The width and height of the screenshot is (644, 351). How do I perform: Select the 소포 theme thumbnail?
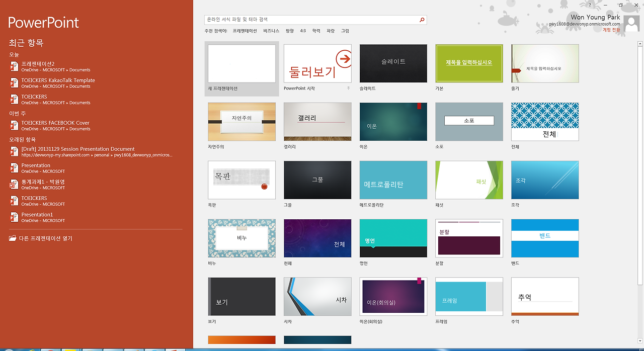point(469,122)
